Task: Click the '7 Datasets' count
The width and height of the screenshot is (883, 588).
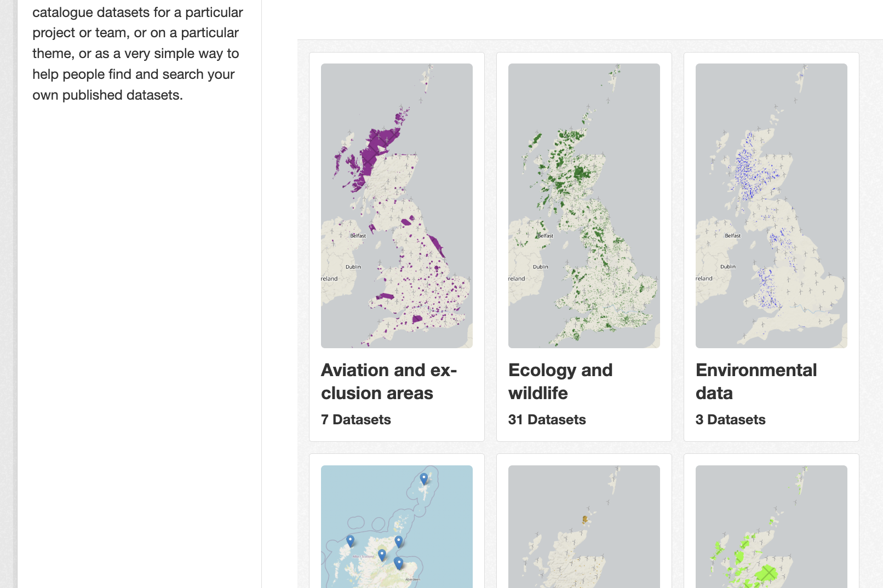Action: coord(356,420)
